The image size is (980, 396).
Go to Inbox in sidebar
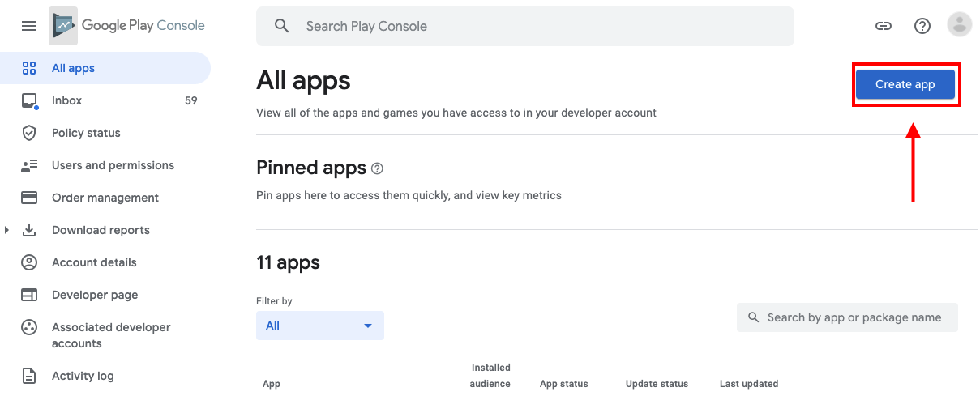66,100
